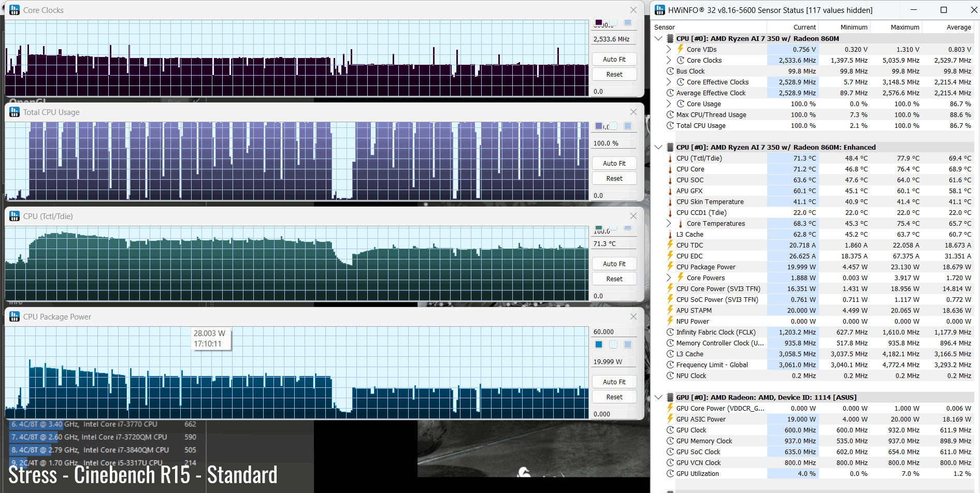Click the 0.0 minimum field in Core Clocks graph

point(614,91)
